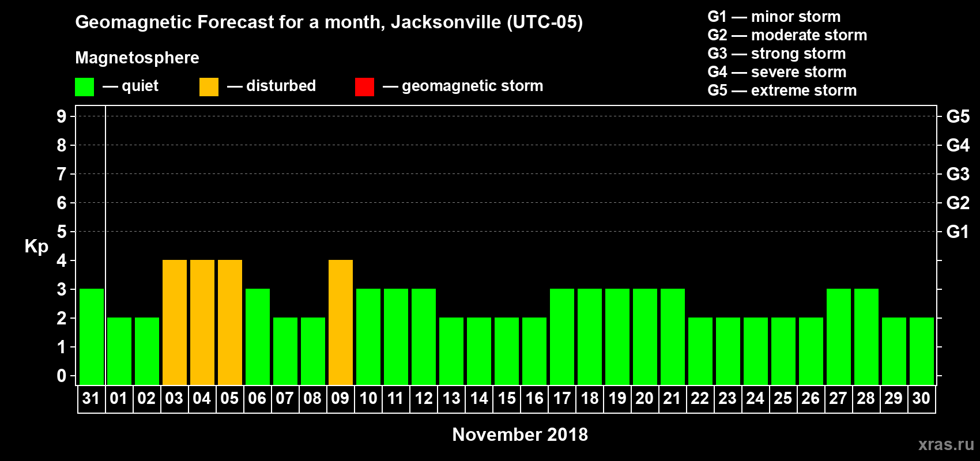The image size is (980, 461).
Task: Select the green bar for day 21
Action: [x=673, y=337]
